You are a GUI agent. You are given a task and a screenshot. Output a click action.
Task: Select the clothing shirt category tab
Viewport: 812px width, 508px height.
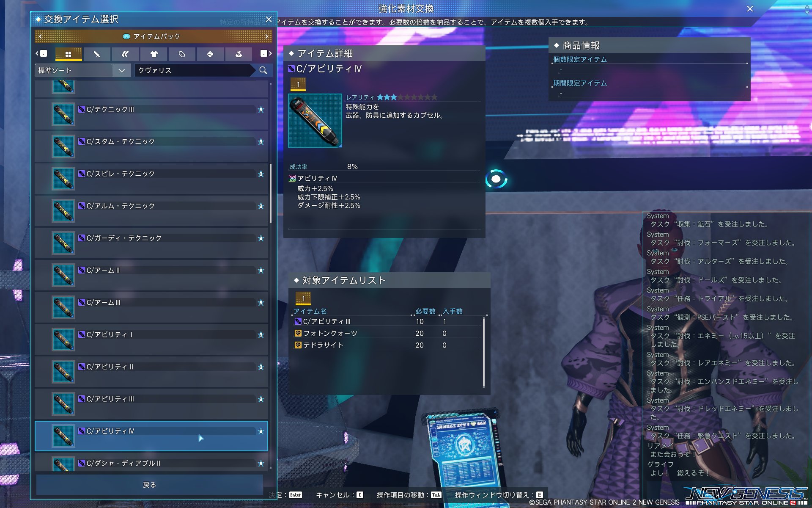(154, 54)
